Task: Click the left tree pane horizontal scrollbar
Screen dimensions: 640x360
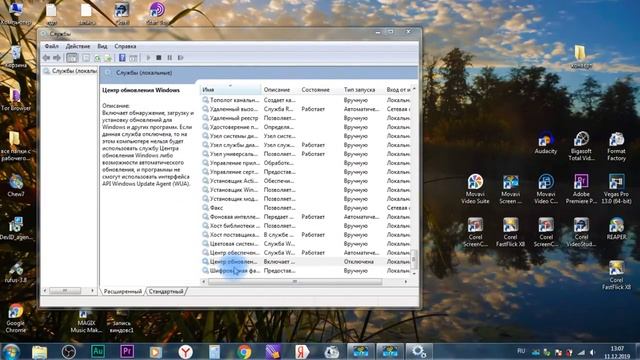Action: 65,291
